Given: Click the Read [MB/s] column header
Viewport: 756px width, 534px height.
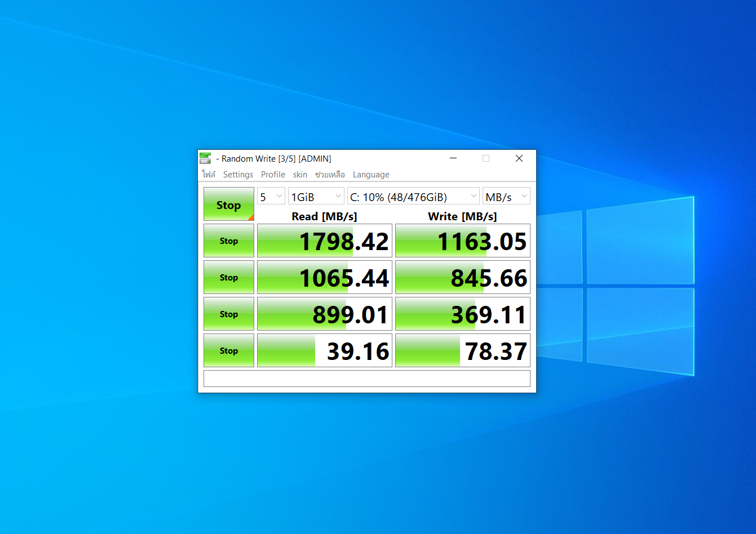Looking at the screenshot, I should tap(324, 216).
